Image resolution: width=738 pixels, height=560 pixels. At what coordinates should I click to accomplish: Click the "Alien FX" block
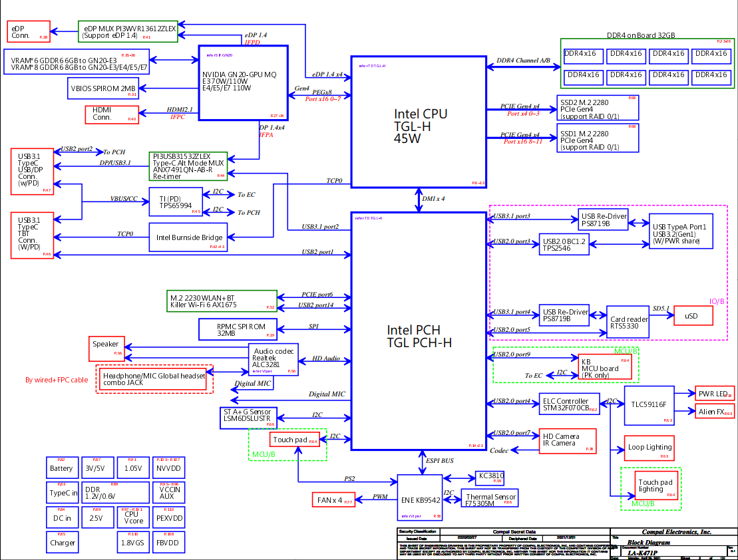715,411
